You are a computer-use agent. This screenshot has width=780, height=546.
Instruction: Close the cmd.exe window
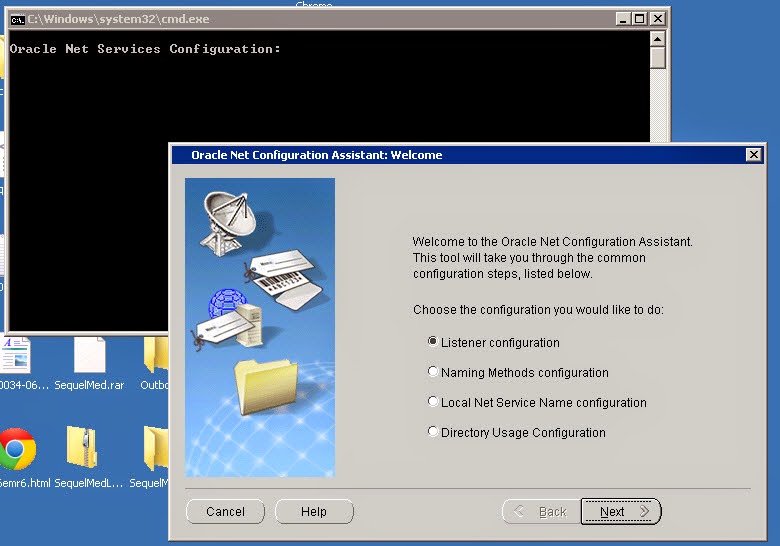tap(658, 19)
